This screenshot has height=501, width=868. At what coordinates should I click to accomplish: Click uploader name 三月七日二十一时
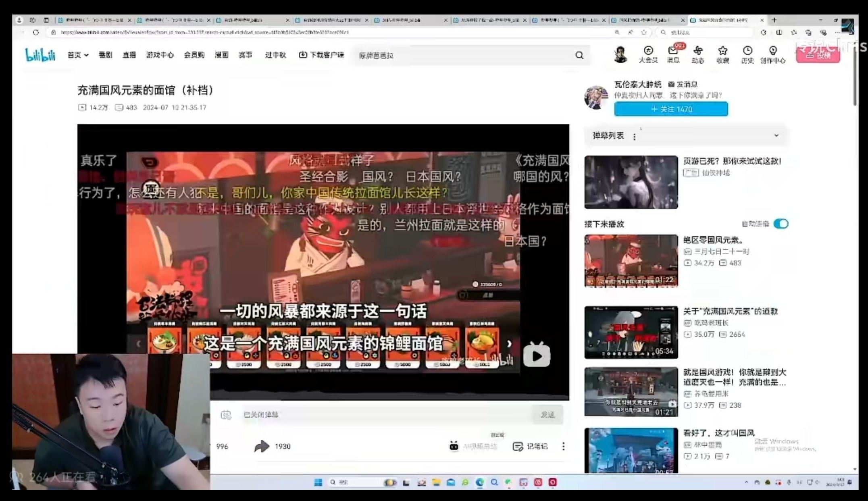coord(722,252)
